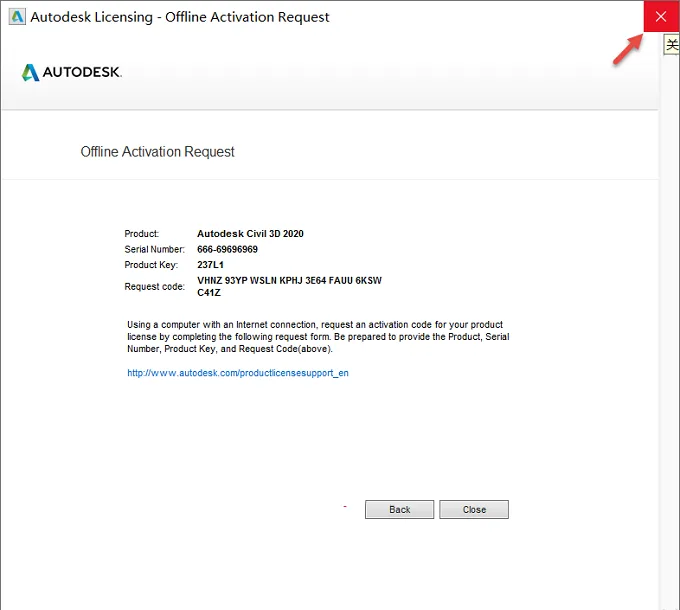Screen dimensions: 680x610
Task: Click the Close button
Action: tap(474, 509)
